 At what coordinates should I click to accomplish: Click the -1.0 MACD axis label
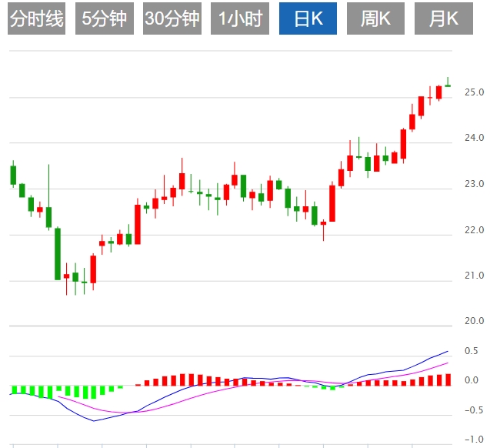click(474, 440)
